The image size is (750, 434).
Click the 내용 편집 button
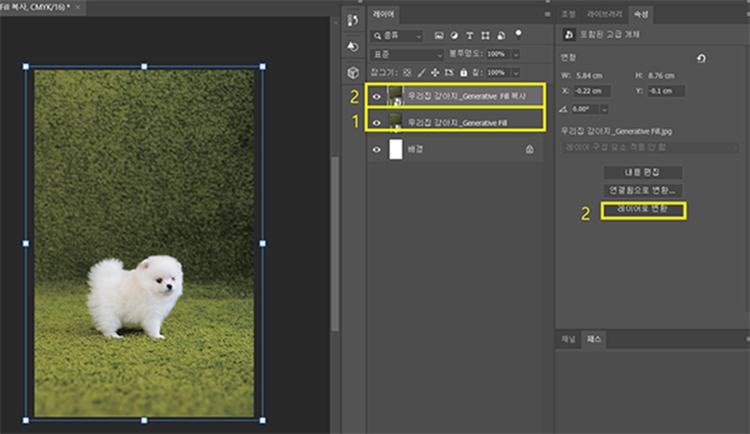tap(644, 172)
